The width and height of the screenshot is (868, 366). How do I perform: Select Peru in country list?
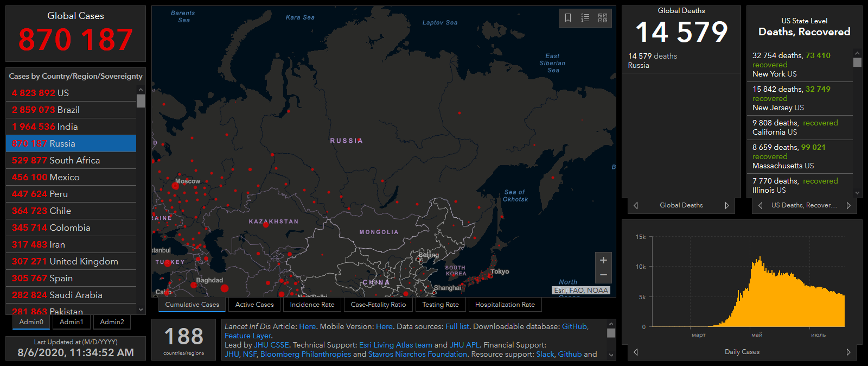pos(71,194)
